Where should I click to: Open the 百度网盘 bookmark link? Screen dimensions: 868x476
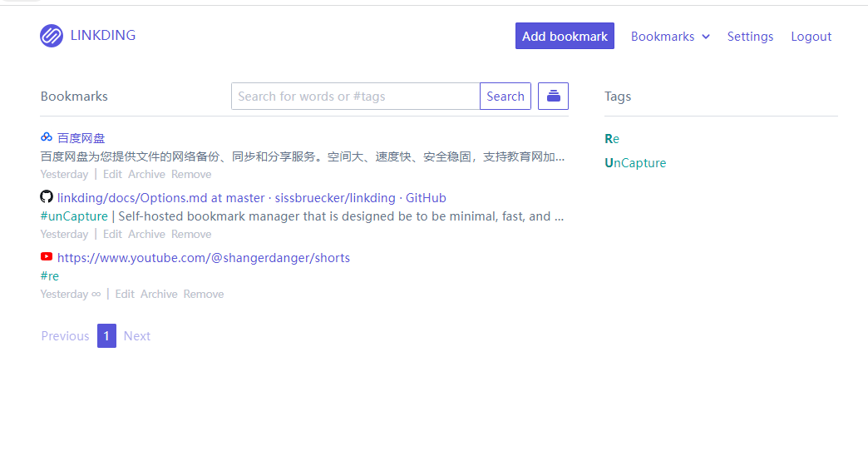point(81,138)
